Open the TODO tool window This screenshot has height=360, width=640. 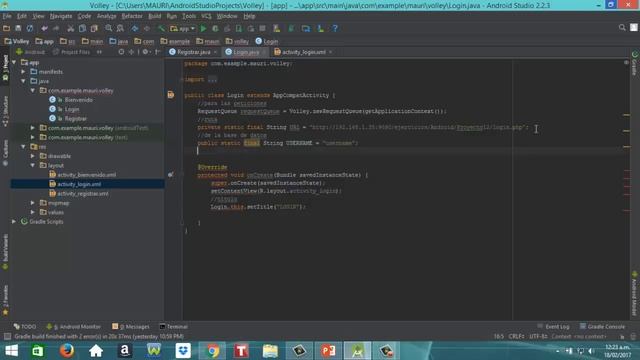pos(25,327)
